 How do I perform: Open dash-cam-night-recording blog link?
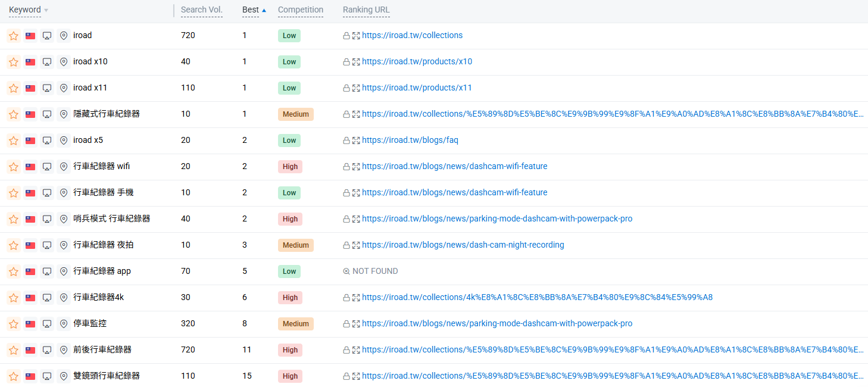click(463, 245)
